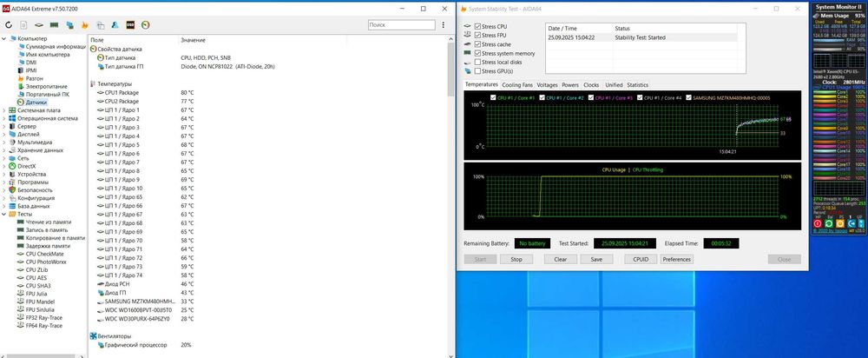This screenshot has width=868, height=358.
Task: Expand the Дисплей tree node
Action: pos(3,134)
